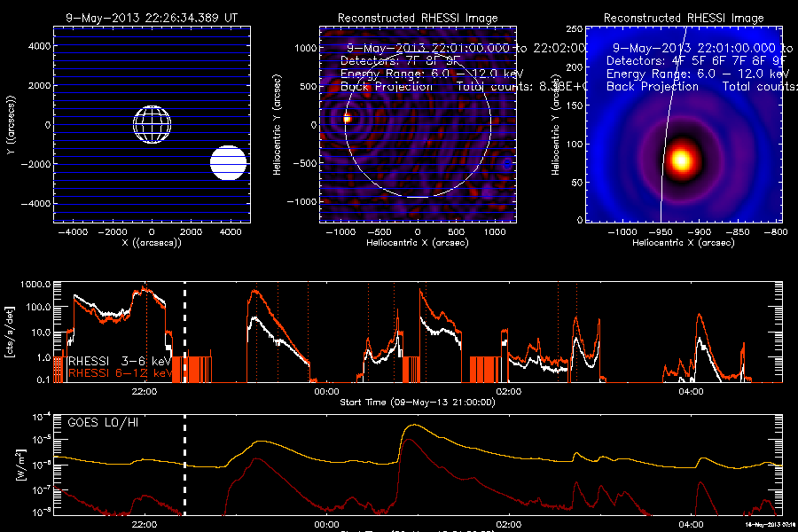This screenshot has height=532, width=798.
Task: Click the white dashed time marker in the GOES plot
Action: [x=184, y=465]
